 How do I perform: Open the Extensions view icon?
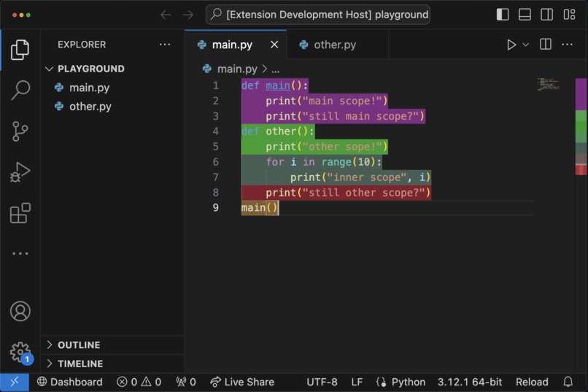[x=20, y=213]
